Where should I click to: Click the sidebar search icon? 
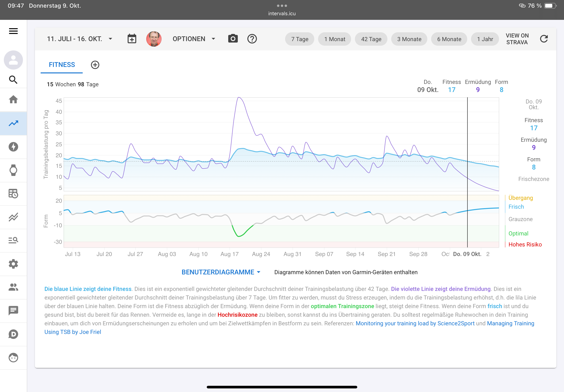click(13, 80)
